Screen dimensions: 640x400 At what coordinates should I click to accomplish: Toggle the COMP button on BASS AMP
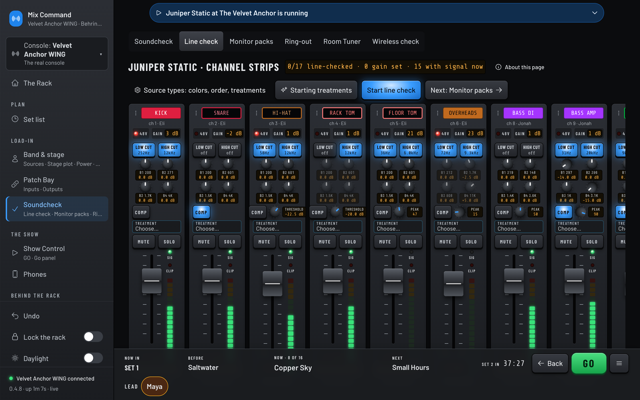click(x=563, y=212)
